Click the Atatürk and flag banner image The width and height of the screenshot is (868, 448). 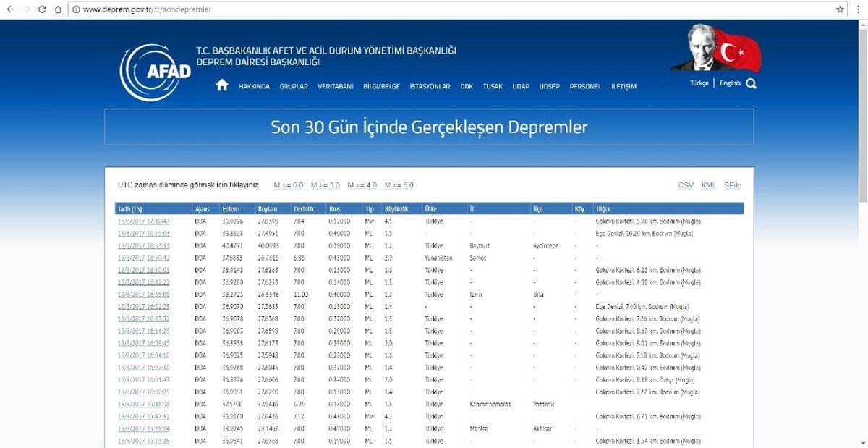[715, 48]
